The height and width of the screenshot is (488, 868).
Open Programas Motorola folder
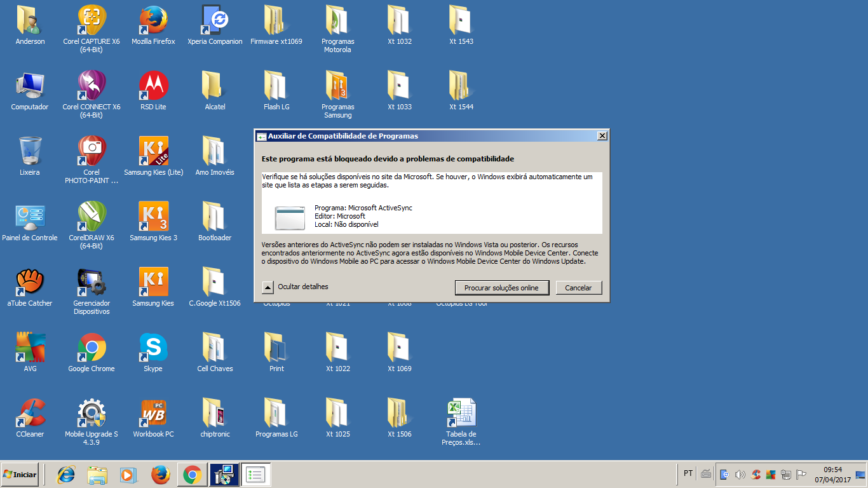[338, 29]
